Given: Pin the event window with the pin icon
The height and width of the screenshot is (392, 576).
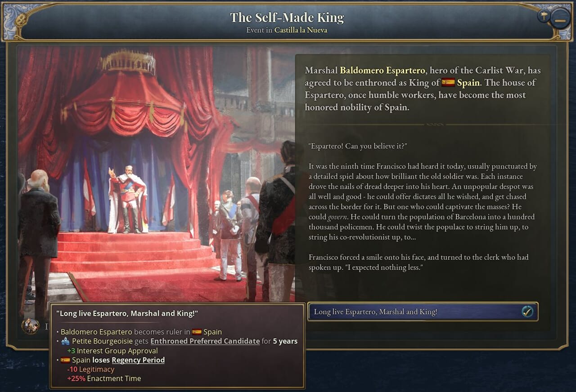Looking at the screenshot, I should (544, 16).
